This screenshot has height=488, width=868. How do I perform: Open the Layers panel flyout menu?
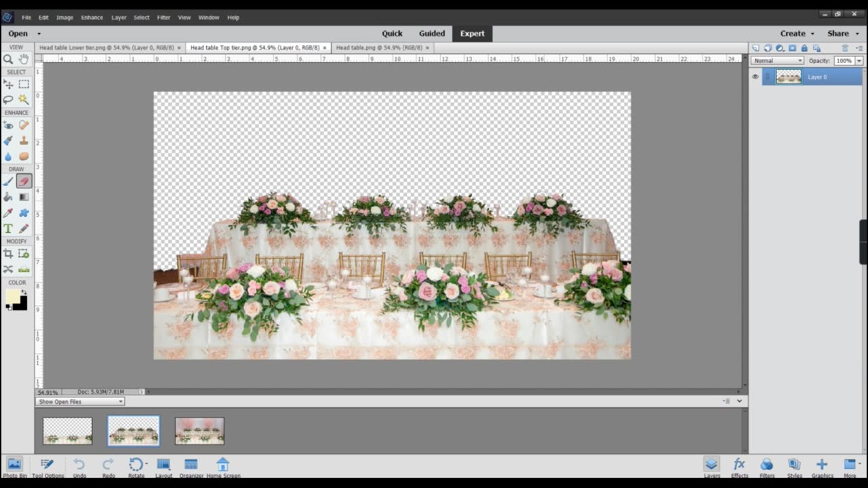858,48
